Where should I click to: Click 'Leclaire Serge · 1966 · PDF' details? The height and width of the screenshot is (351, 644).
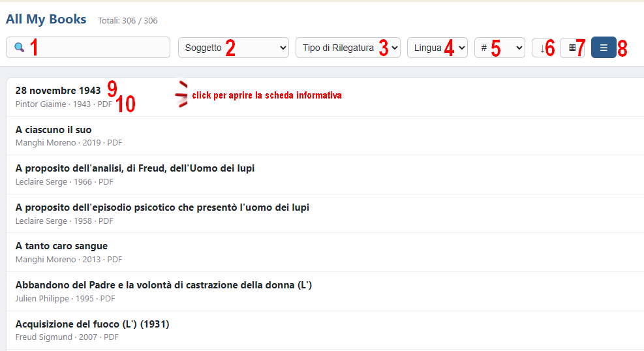coord(64,182)
